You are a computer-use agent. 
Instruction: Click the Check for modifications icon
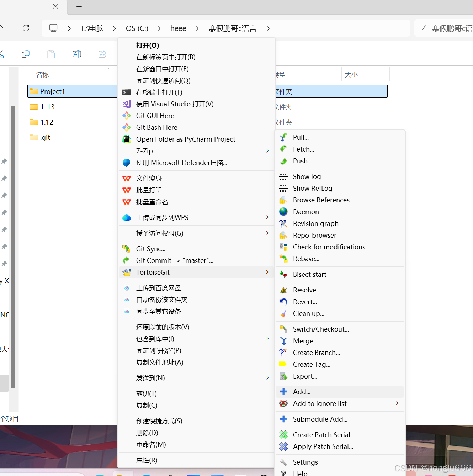(x=283, y=247)
